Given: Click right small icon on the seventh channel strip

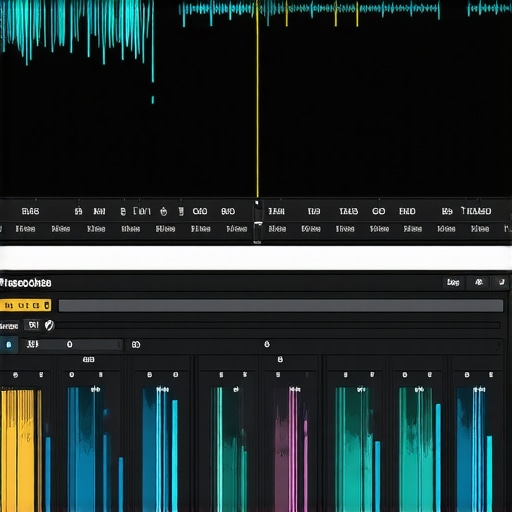Looking at the screenshot, I should click(430, 375).
